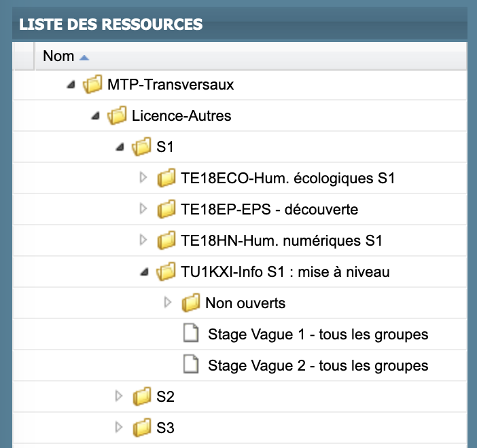Click the MTP-Transversaux folder icon

pos(92,84)
